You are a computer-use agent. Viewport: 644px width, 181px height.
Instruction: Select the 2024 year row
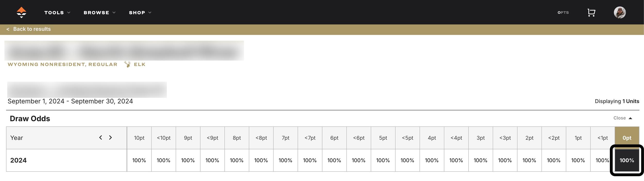[18, 160]
